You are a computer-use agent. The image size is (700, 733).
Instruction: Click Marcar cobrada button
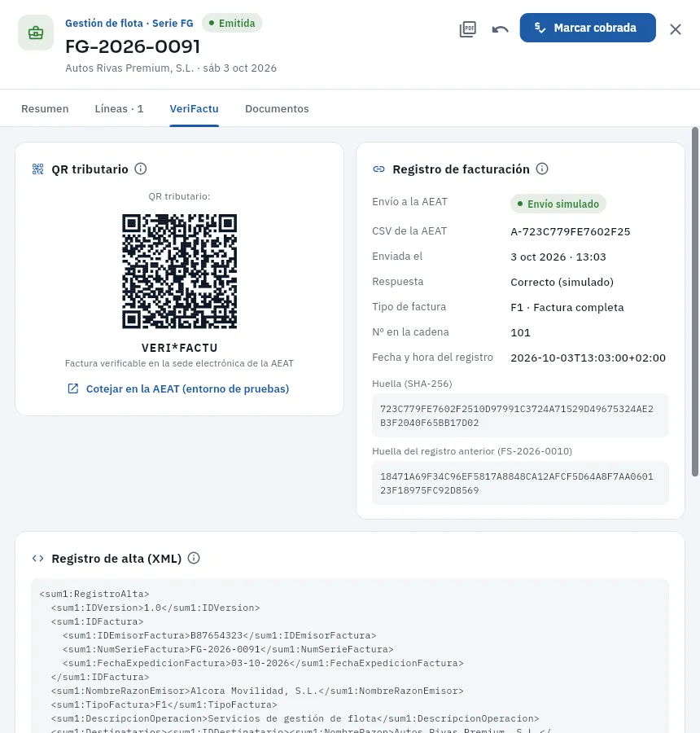click(x=588, y=28)
